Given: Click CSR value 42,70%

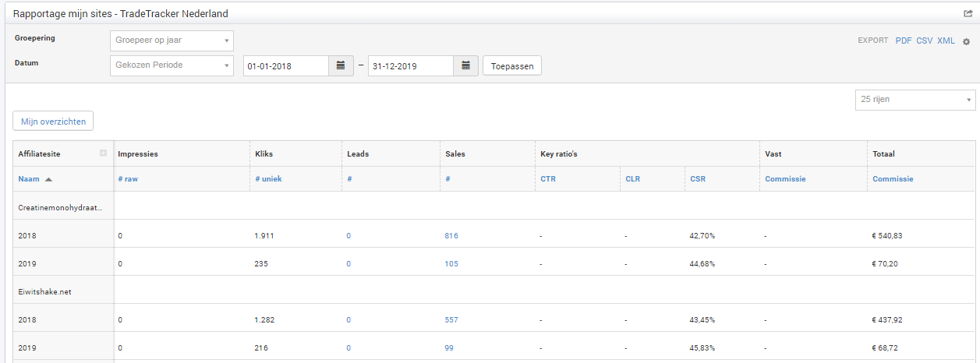Looking at the screenshot, I should (x=702, y=235).
